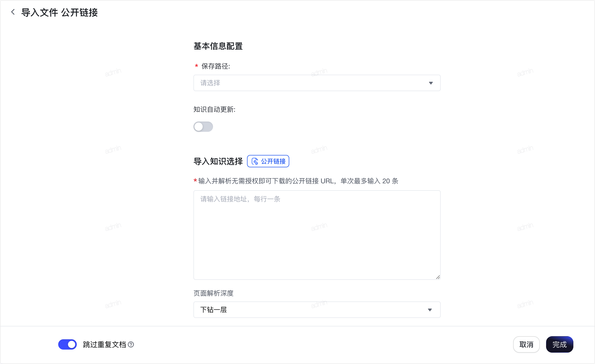Click the 知识自动更新 label
The width and height of the screenshot is (595, 364).
click(215, 109)
